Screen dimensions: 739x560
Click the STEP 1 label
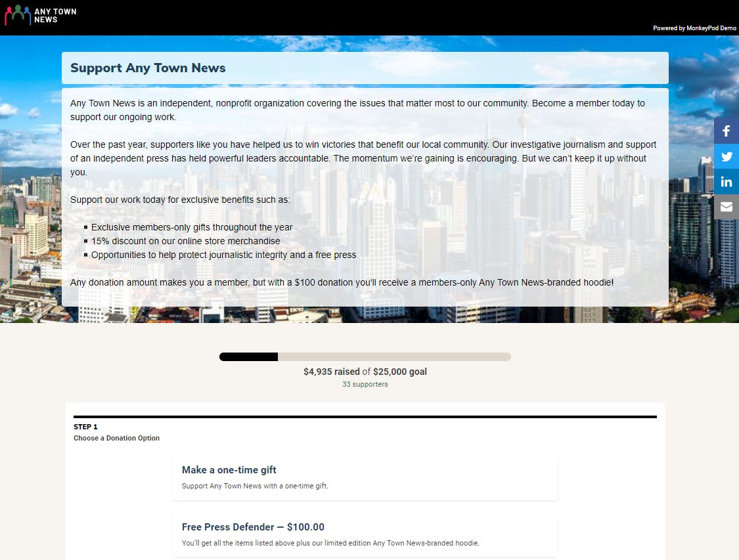coord(85,427)
